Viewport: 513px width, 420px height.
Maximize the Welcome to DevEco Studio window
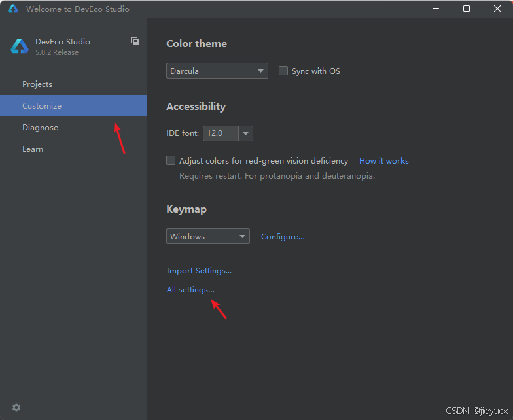point(467,9)
